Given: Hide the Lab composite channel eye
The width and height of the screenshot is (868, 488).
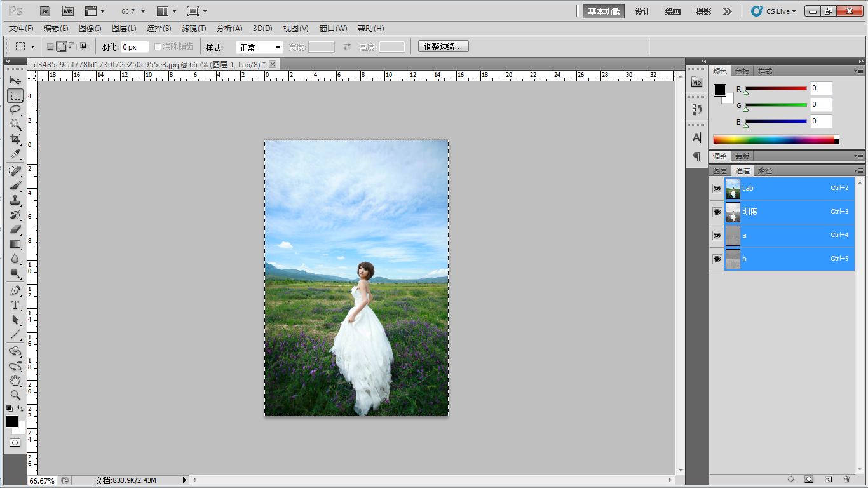Looking at the screenshot, I should coord(717,188).
